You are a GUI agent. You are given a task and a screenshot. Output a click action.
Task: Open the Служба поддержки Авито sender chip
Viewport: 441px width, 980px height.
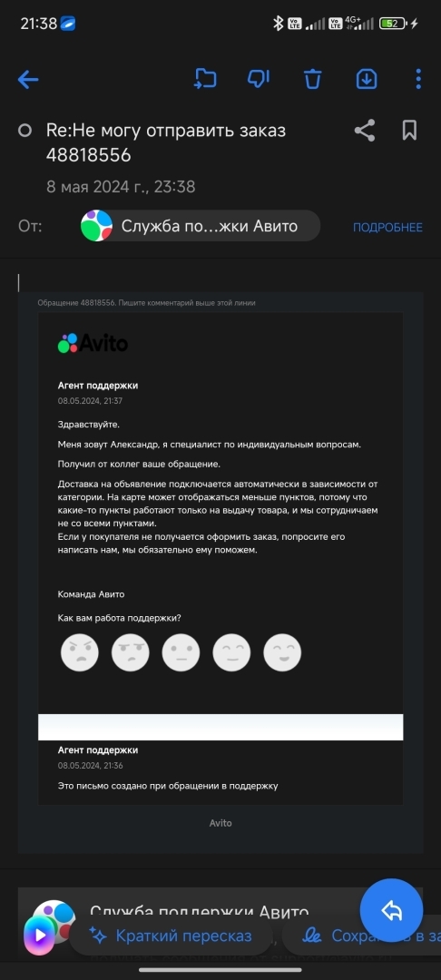(200, 226)
